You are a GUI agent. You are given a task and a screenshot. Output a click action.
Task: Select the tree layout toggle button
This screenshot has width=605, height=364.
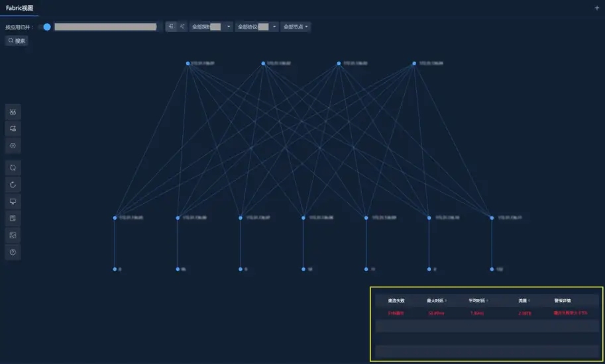(x=171, y=27)
